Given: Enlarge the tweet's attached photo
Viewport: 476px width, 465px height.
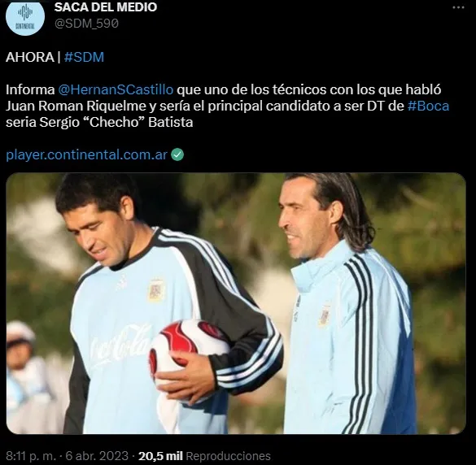Looking at the screenshot, I should (236, 303).
